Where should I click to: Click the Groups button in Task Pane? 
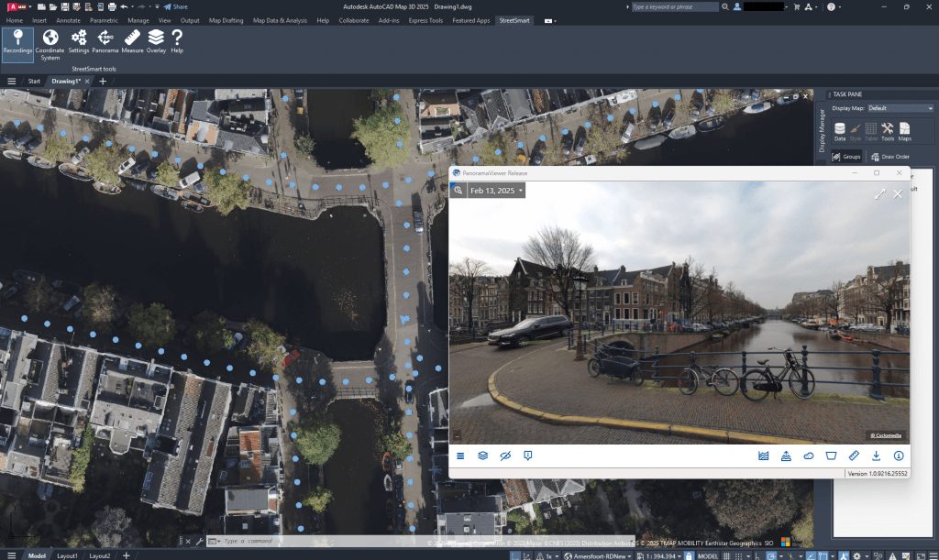point(846,157)
